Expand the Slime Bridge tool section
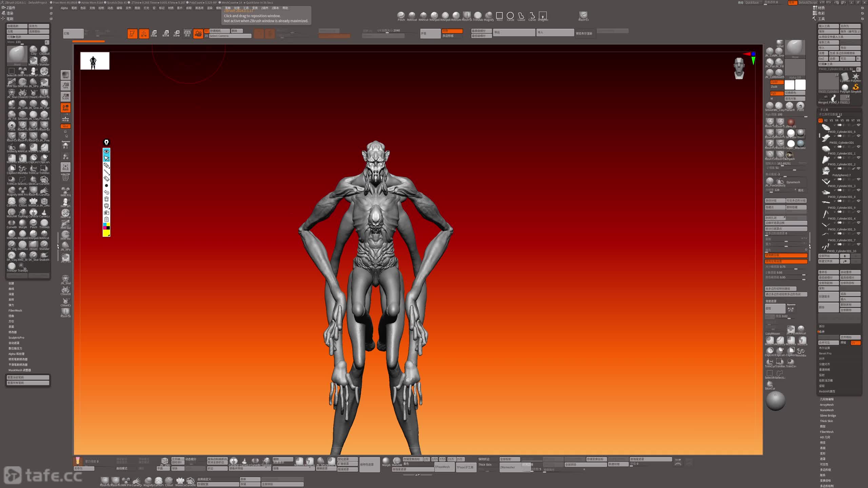The height and width of the screenshot is (488, 868). (x=828, y=415)
